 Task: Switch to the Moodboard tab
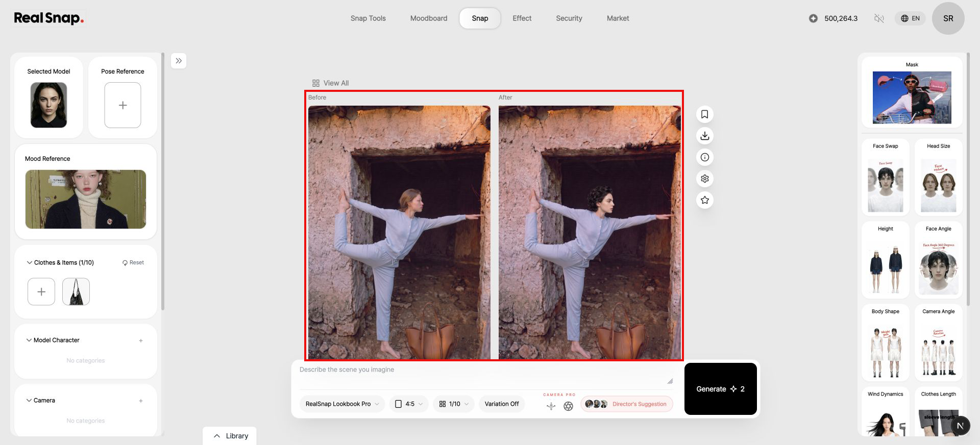[x=429, y=18]
